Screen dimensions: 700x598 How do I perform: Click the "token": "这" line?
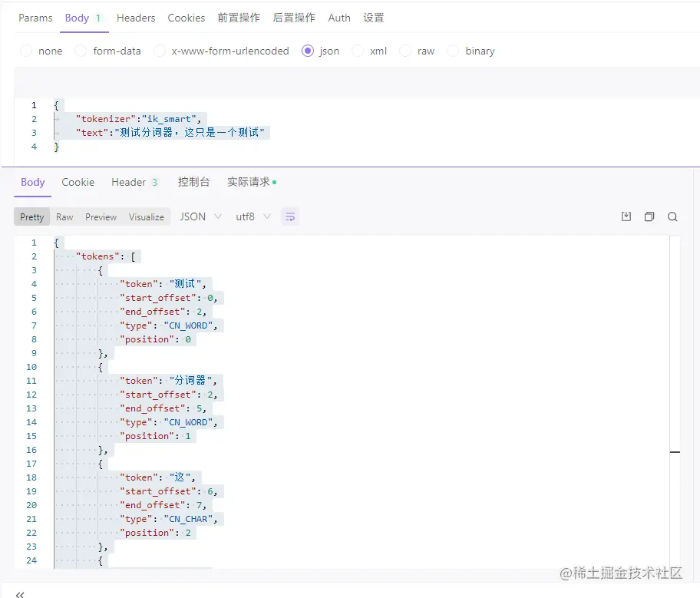pyautogui.click(x=157, y=478)
